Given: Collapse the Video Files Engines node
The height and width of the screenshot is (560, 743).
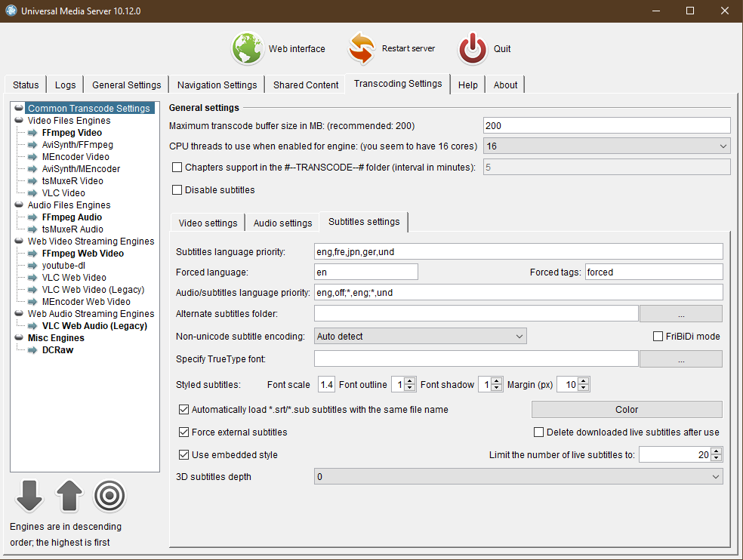Looking at the screenshot, I should 19,120.
